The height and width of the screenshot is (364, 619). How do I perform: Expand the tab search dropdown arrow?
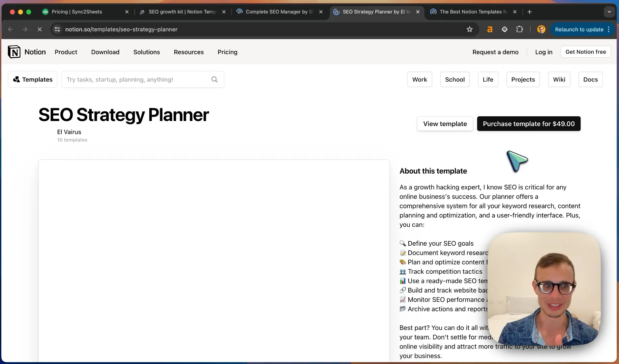point(609,12)
